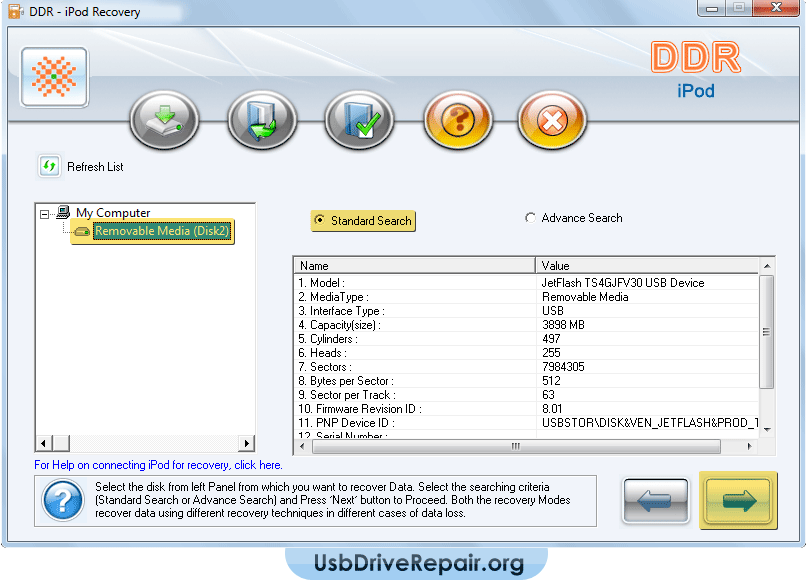806x580 pixels.
Task: Click the tree panel horizontal scrollbar thumb
Action: [x=62, y=443]
